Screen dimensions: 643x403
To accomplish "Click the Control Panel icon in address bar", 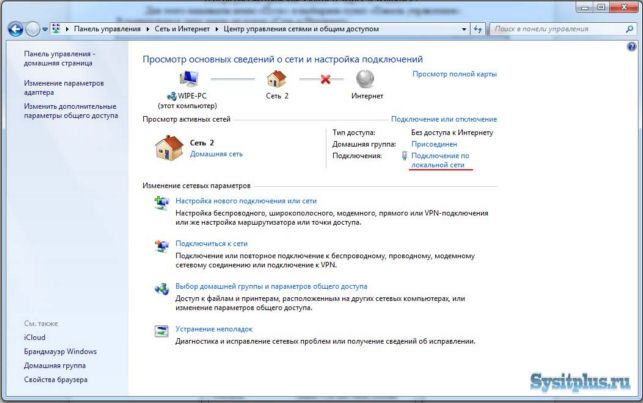I will [56, 29].
